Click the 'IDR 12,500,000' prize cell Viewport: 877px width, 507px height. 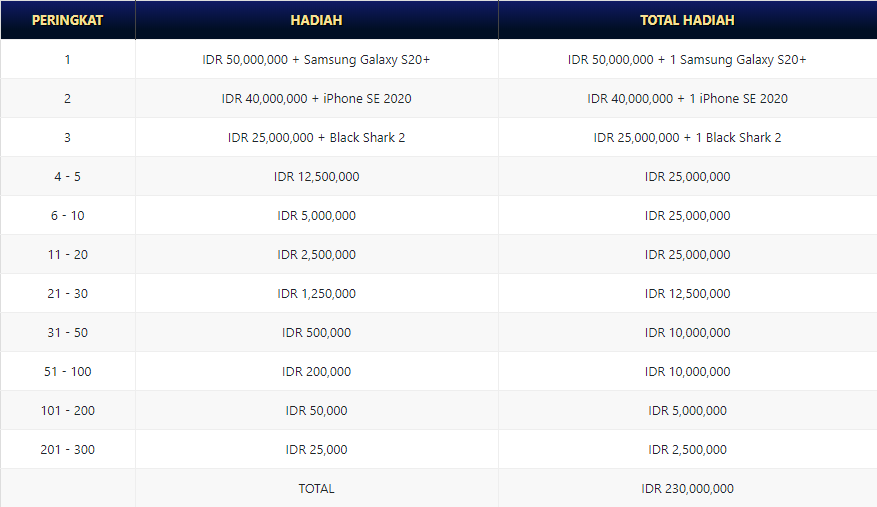pyautogui.click(x=317, y=176)
